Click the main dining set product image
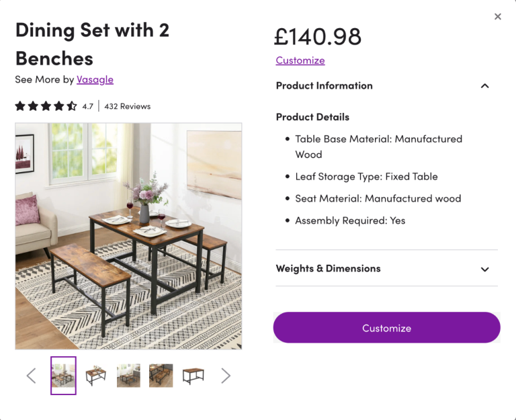 [128, 236]
